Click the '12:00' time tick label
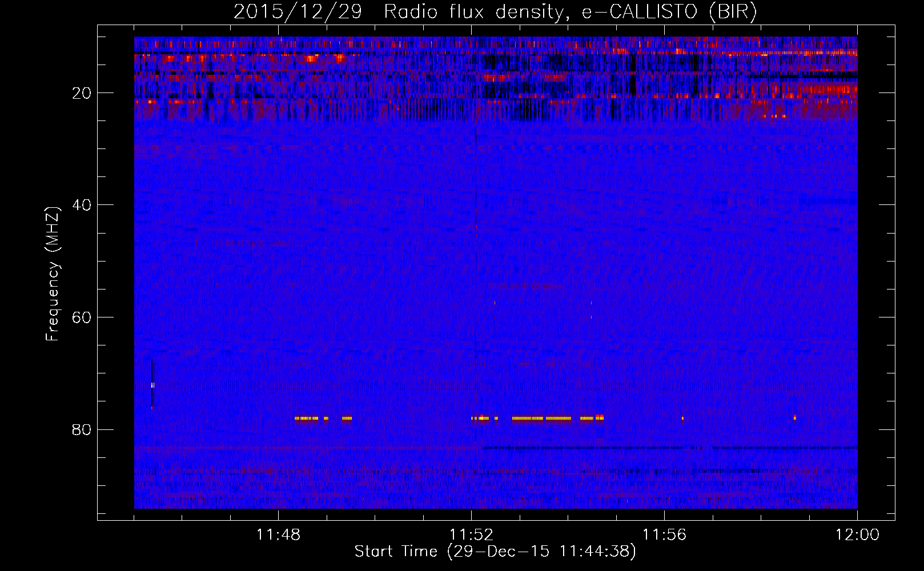Image resolution: width=924 pixels, height=571 pixels. pyautogui.click(x=857, y=535)
